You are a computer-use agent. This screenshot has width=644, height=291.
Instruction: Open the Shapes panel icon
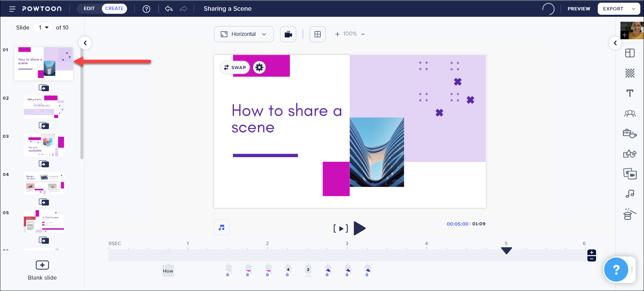pyautogui.click(x=630, y=154)
